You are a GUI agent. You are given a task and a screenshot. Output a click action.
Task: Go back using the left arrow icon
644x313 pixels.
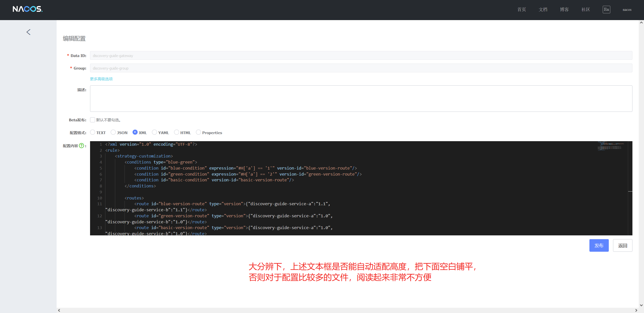(x=28, y=32)
